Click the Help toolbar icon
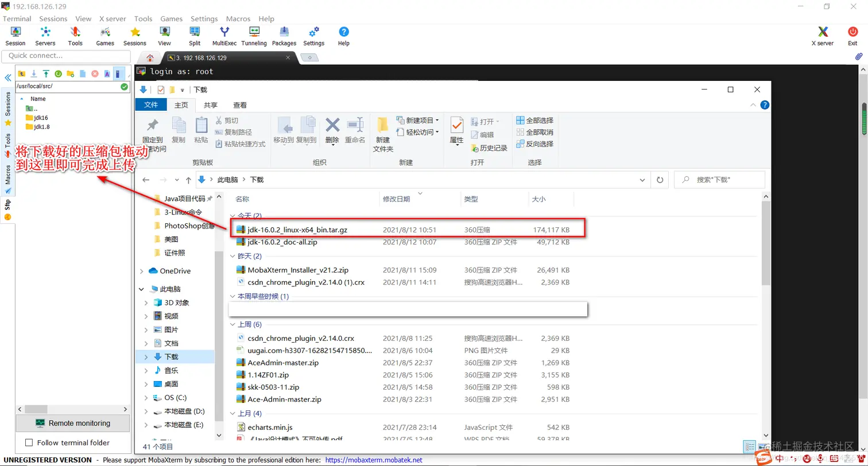The image size is (868, 466). (x=344, y=36)
